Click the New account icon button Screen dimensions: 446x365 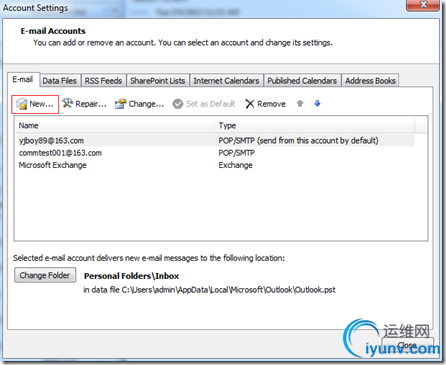tap(35, 104)
